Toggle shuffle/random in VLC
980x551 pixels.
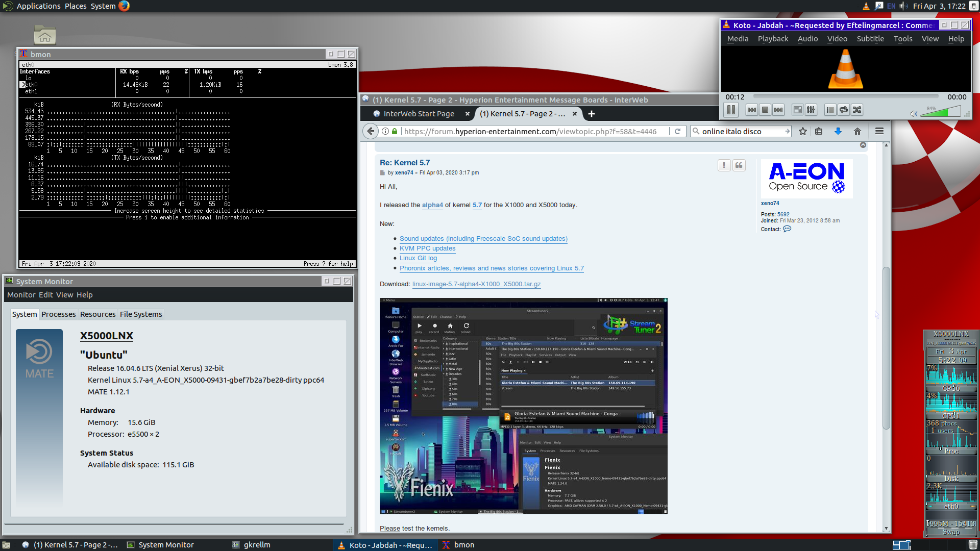click(857, 110)
